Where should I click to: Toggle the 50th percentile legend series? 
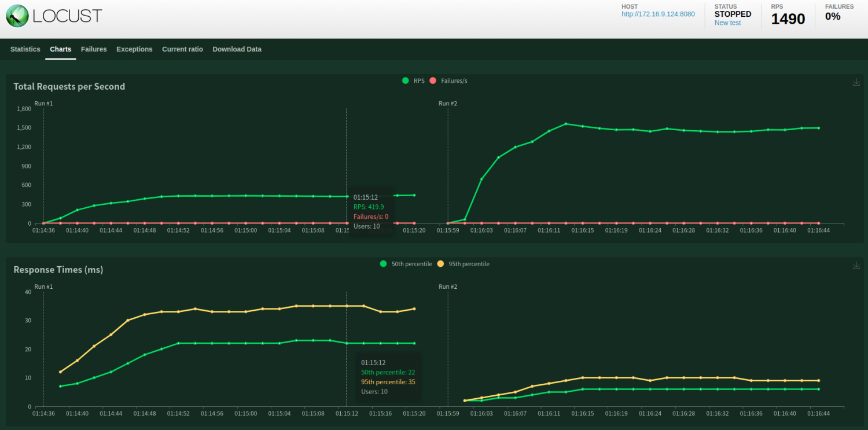pyautogui.click(x=406, y=264)
